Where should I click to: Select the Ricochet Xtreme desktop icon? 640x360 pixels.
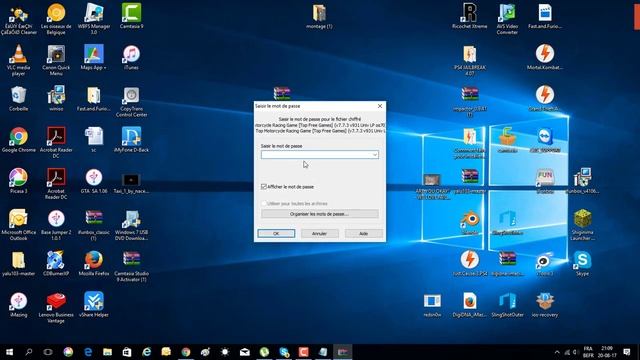(x=469, y=16)
